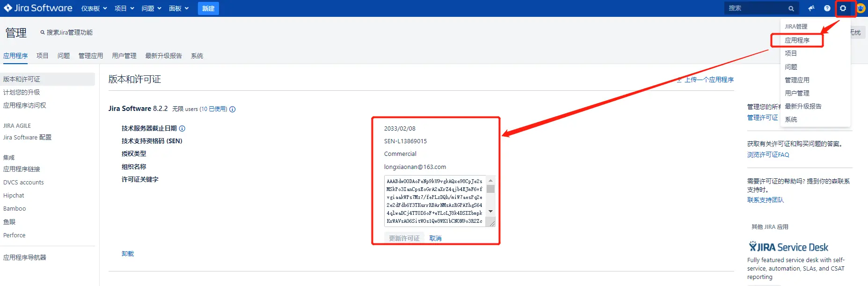
Task: Open the 浏览许可证FAQ link
Action: 768,154
